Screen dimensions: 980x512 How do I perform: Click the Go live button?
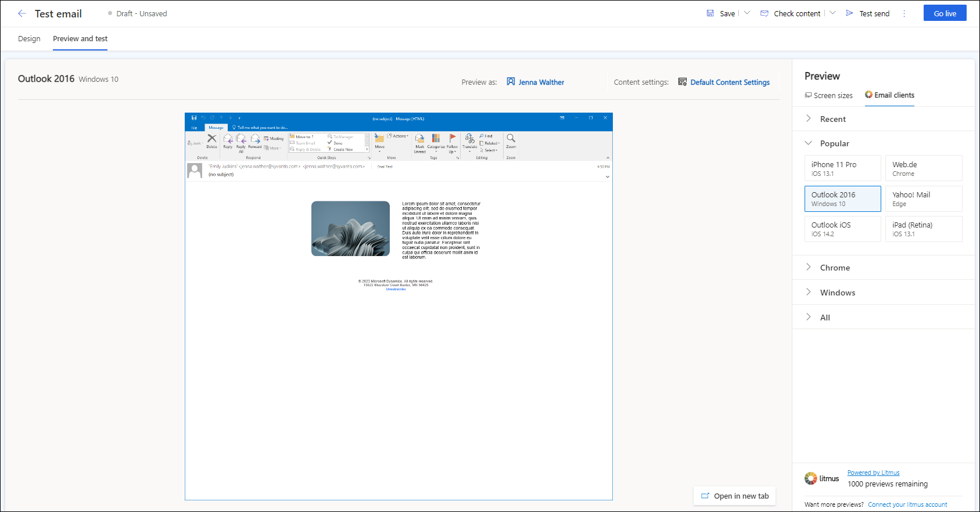[945, 13]
